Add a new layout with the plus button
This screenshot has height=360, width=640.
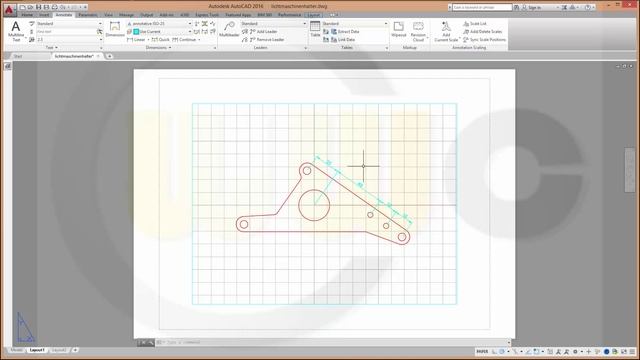75,350
